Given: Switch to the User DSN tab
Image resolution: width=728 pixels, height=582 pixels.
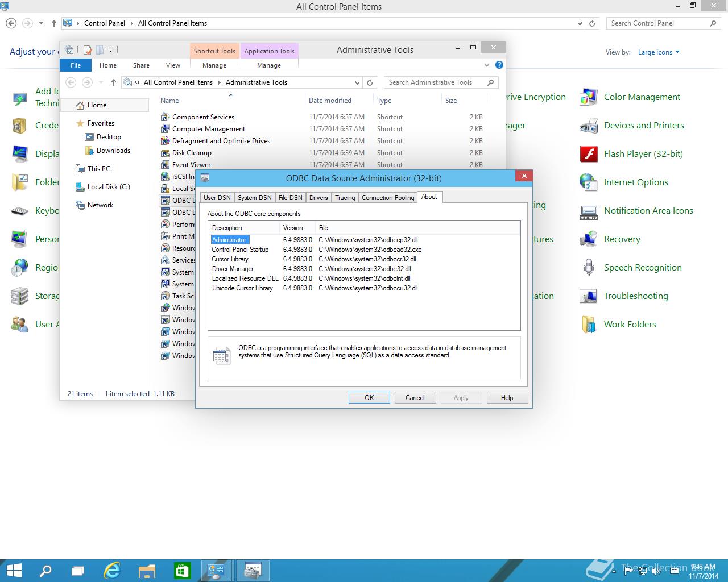Looking at the screenshot, I should [x=217, y=198].
